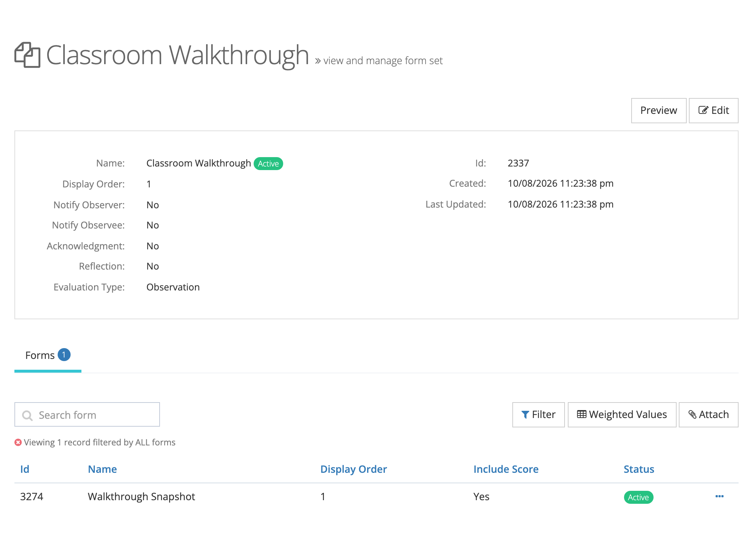Sort by Display Order column

click(x=353, y=469)
